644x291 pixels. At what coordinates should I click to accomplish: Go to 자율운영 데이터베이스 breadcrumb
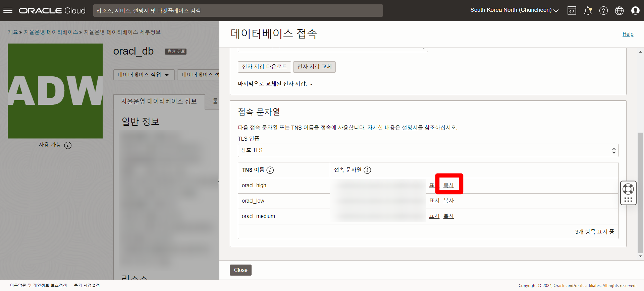(51, 32)
